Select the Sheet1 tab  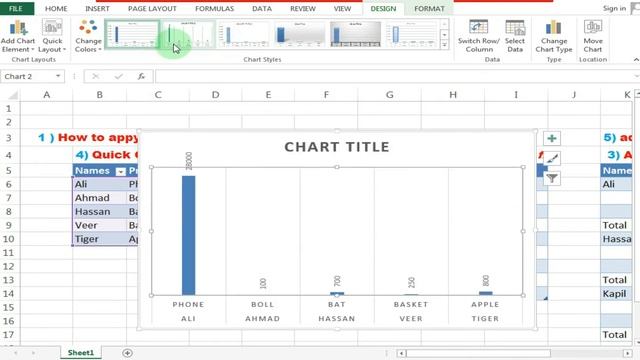click(x=80, y=353)
